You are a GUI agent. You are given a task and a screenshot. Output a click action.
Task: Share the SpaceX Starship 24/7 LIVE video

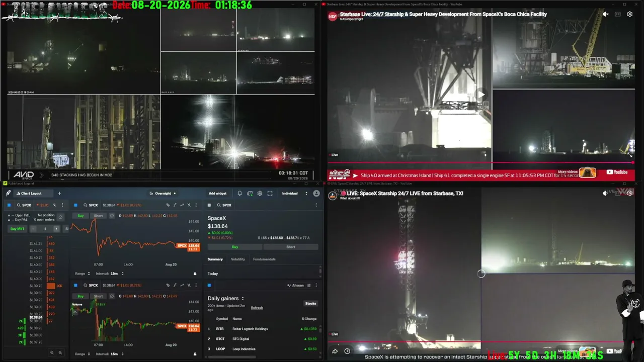click(x=335, y=351)
